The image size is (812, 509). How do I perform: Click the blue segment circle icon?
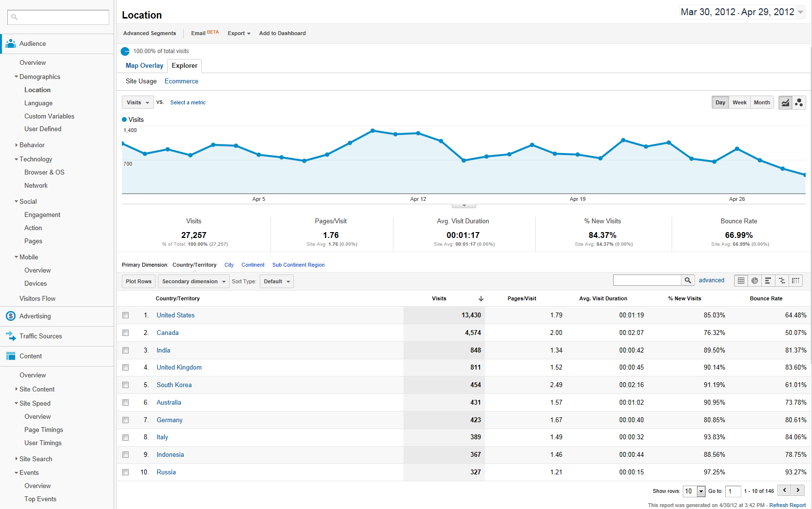click(125, 51)
